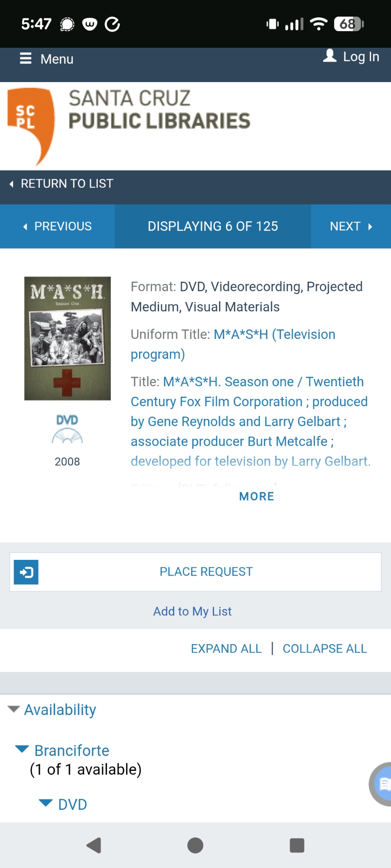Go to the Next record
Image resolution: width=391 pixels, height=868 pixels.
(x=351, y=227)
